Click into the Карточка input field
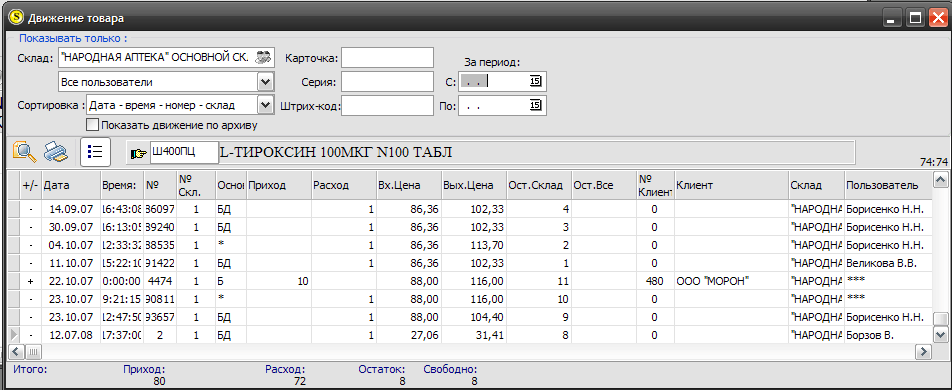This screenshot has width=952, height=390. click(x=387, y=58)
